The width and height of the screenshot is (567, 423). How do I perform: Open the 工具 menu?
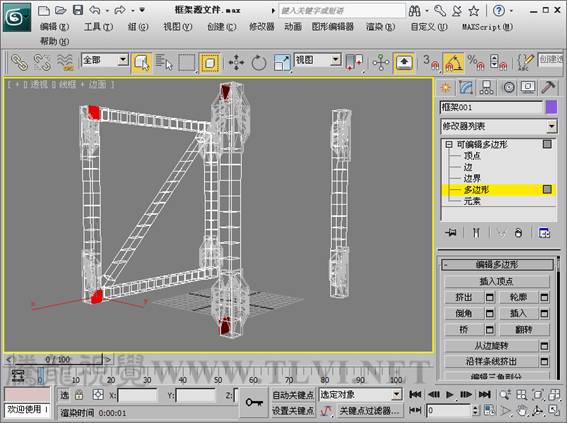tap(99, 26)
